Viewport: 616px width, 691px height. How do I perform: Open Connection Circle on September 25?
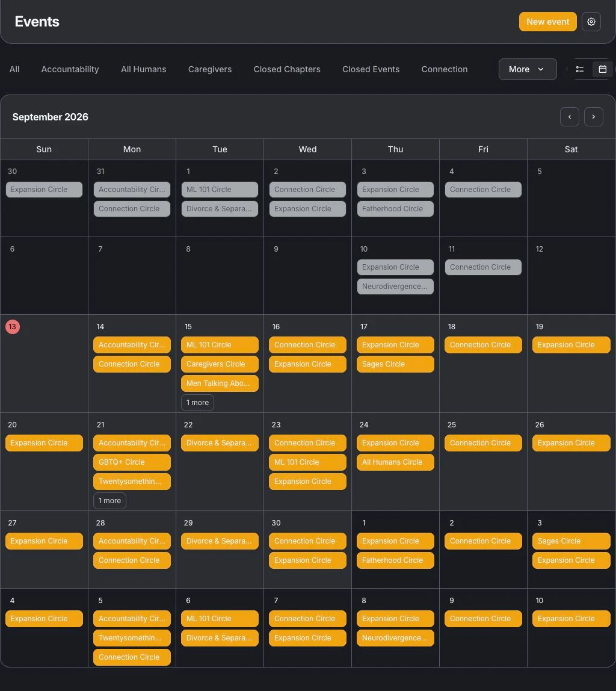pos(483,443)
